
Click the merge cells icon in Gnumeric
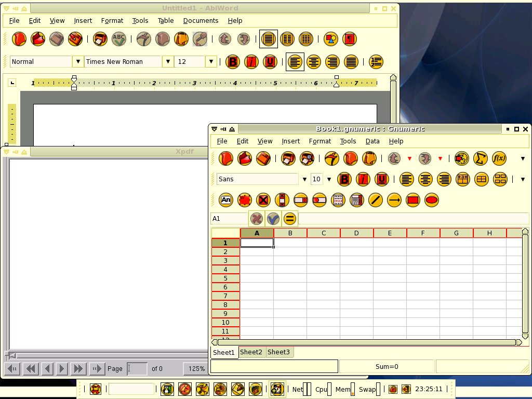482,179
